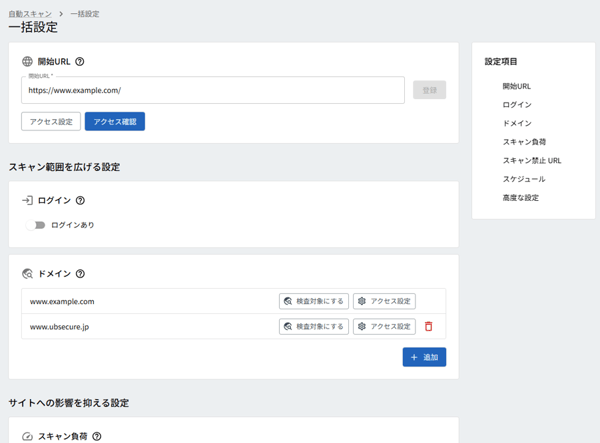Click the help icon next to 開始URL
Image resolution: width=600 pixels, height=443 pixels.
(80, 62)
